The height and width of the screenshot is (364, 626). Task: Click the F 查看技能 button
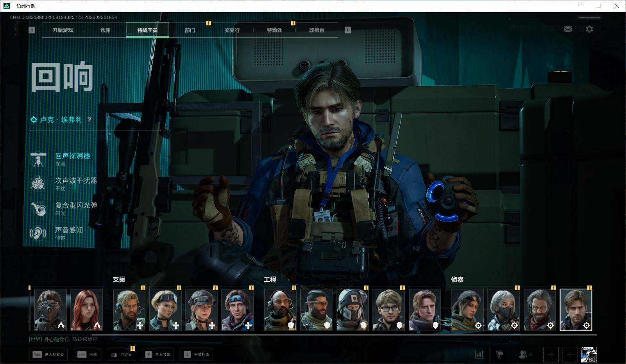(158, 355)
